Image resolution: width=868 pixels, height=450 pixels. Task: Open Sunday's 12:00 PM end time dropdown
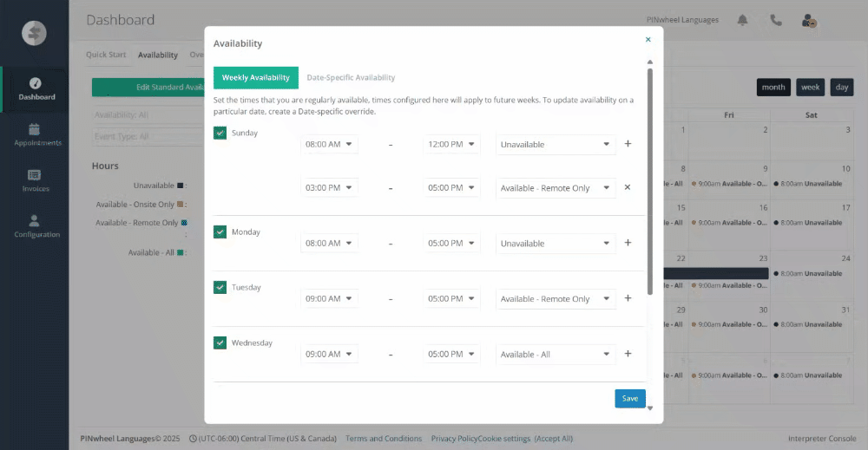(451, 144)
